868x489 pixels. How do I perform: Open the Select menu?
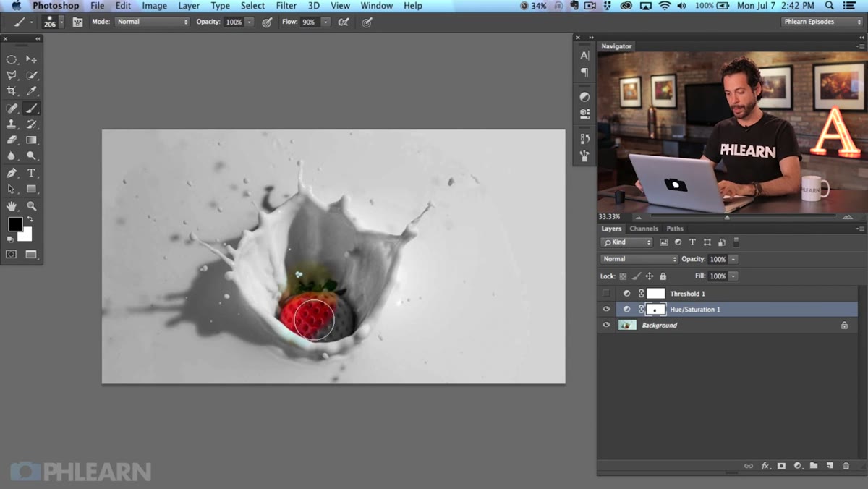coord(252,6)
